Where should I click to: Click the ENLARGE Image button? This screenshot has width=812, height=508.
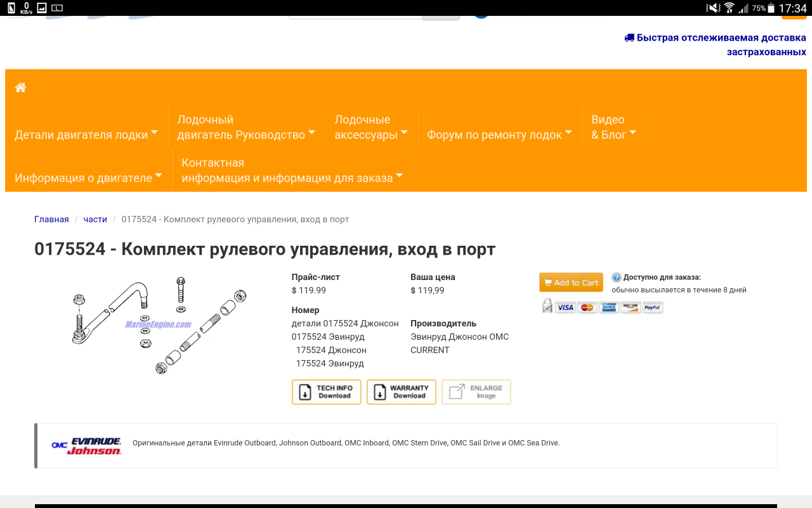click(476, 392)
